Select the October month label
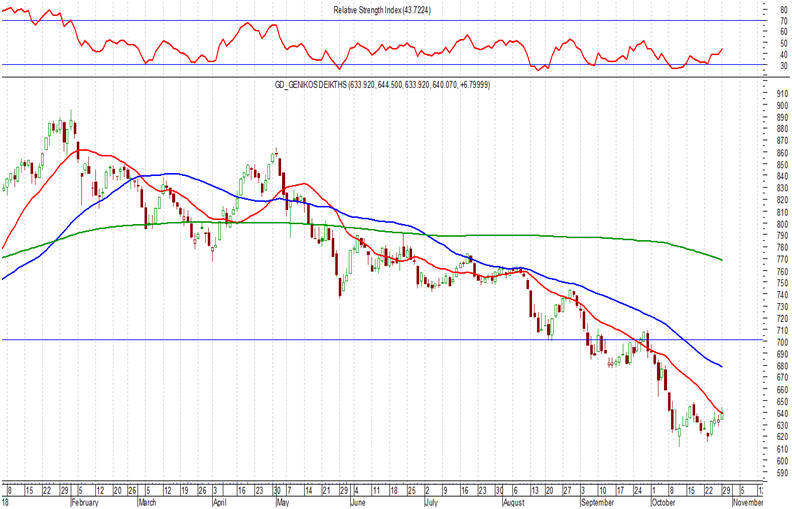 [x=663, y=502]
